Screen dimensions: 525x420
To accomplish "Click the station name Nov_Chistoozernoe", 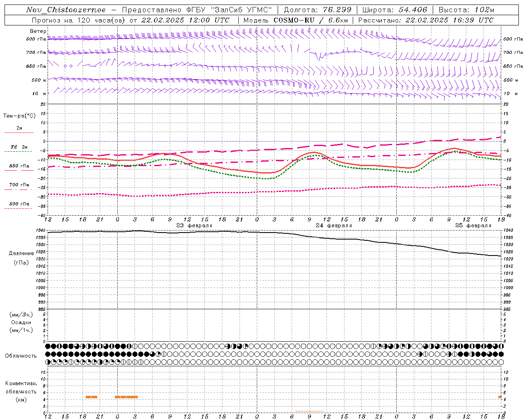I will tap(66, 10).
